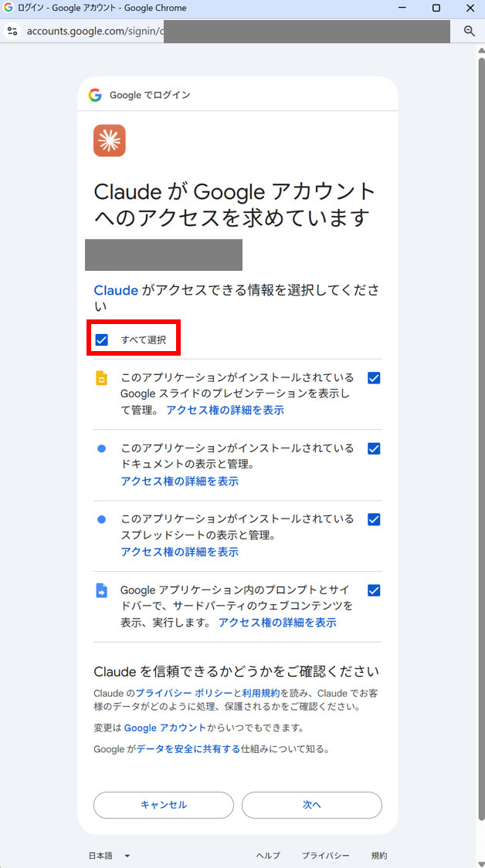Open the プライバシー footer link
This screenshot has width=485, height=868.
point(325,855)
